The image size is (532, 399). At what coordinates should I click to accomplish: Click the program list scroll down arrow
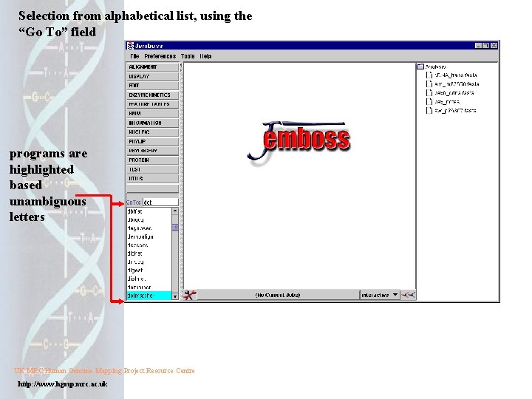pos(175,296)
